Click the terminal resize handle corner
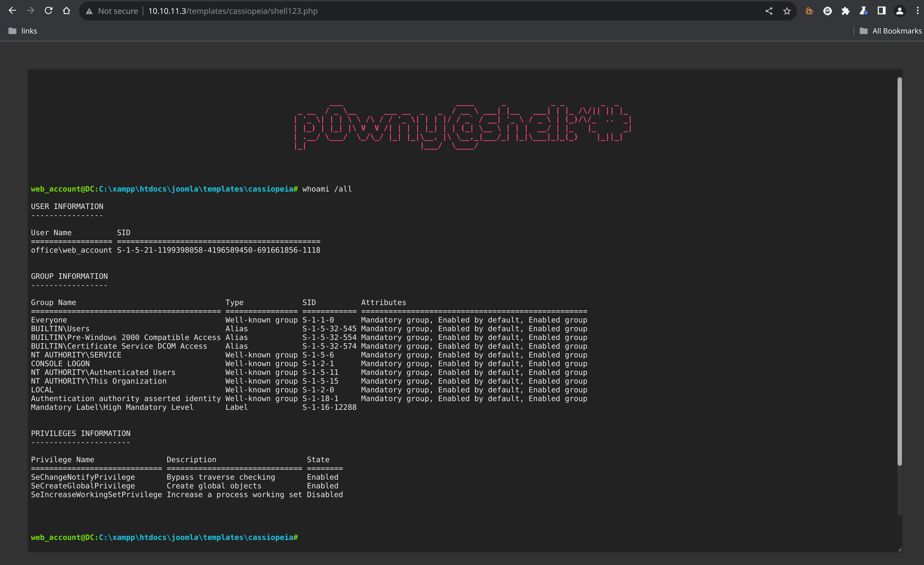924x565 pixels. coord(899,549)
